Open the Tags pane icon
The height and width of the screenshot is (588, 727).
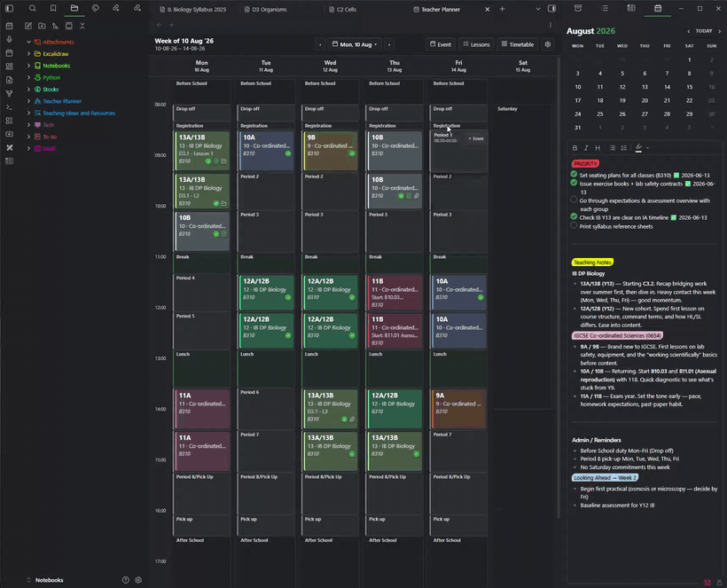96,8
